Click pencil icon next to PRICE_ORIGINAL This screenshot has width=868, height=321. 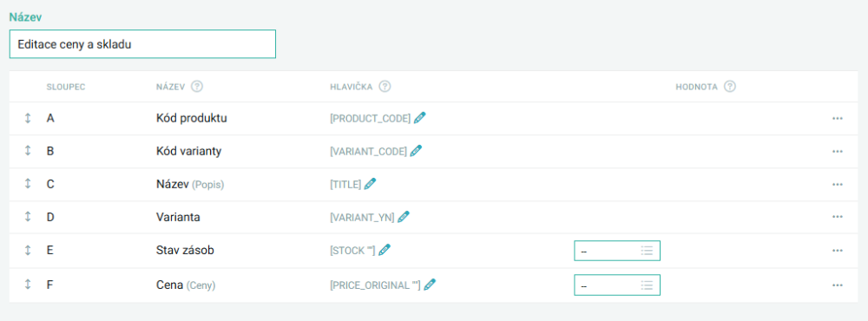pyautogui.click(x=430, y=285)
